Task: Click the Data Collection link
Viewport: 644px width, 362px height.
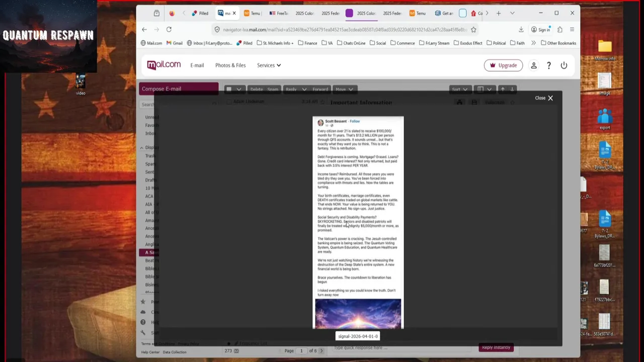Action: click(x=175, y=352)
